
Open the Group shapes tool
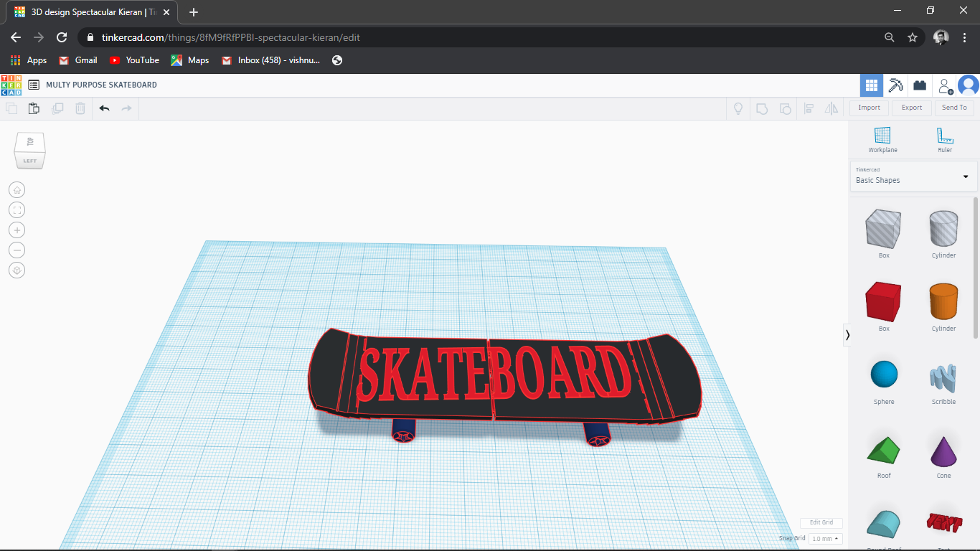coord(761,108)
